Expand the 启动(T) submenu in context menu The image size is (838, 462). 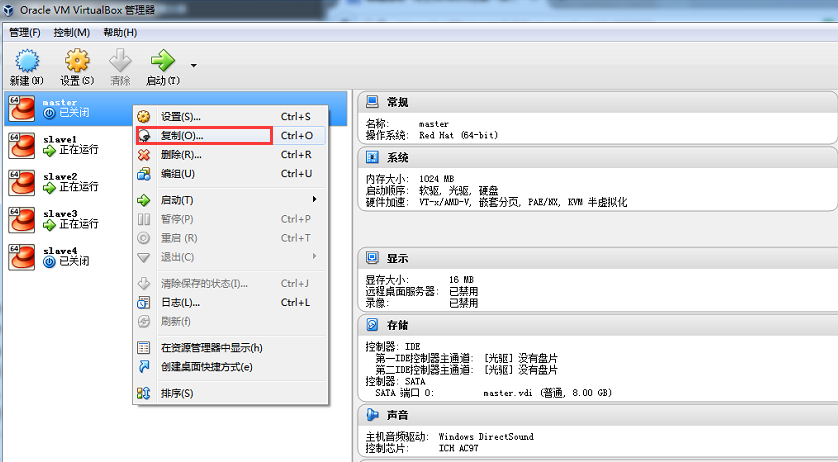point(231,200)
